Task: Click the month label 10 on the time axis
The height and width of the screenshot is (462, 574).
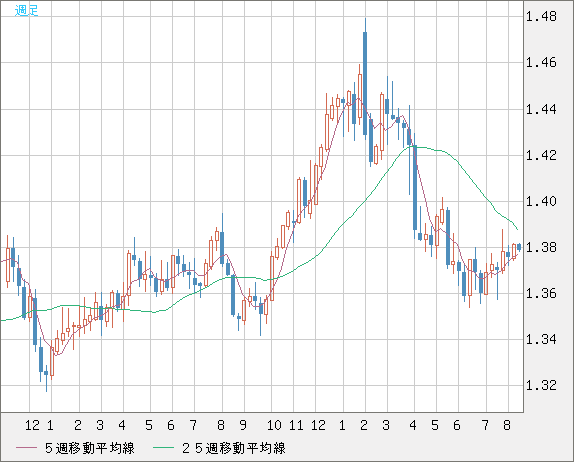Action: click(274, 425)
